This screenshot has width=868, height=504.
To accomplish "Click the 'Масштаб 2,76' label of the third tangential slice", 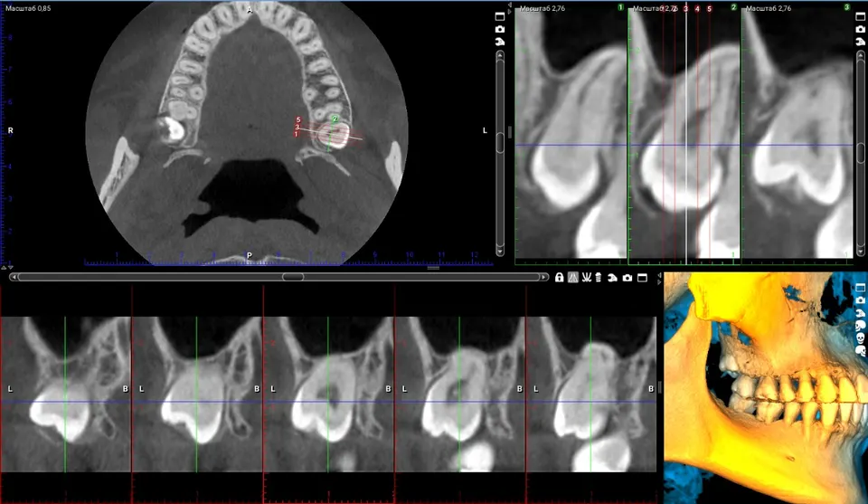I will pos(769,8).
